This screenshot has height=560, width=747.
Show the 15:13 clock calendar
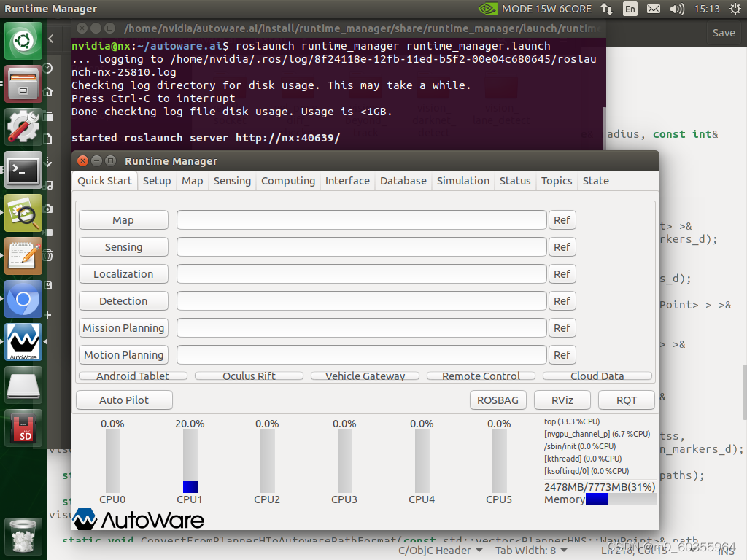[706, 9]
